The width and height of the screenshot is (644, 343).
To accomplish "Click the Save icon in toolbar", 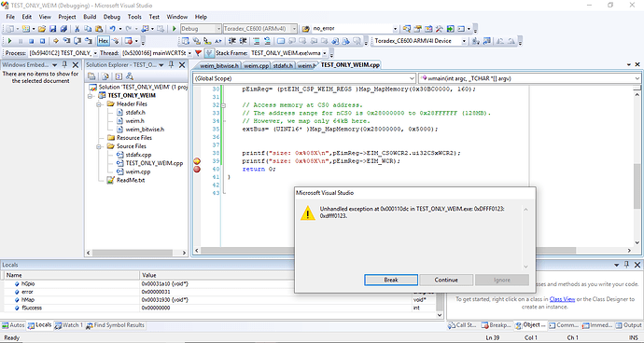I will click(52, 29).
